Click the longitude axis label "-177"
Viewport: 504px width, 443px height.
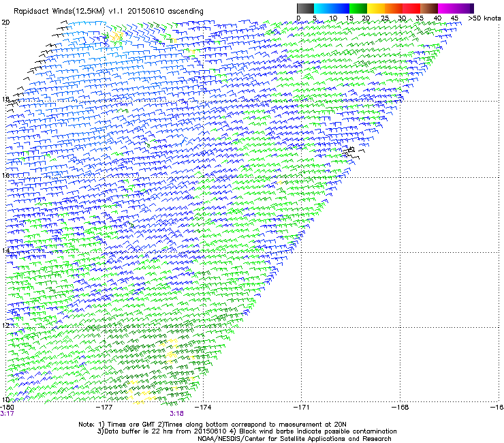pos(104,408)
